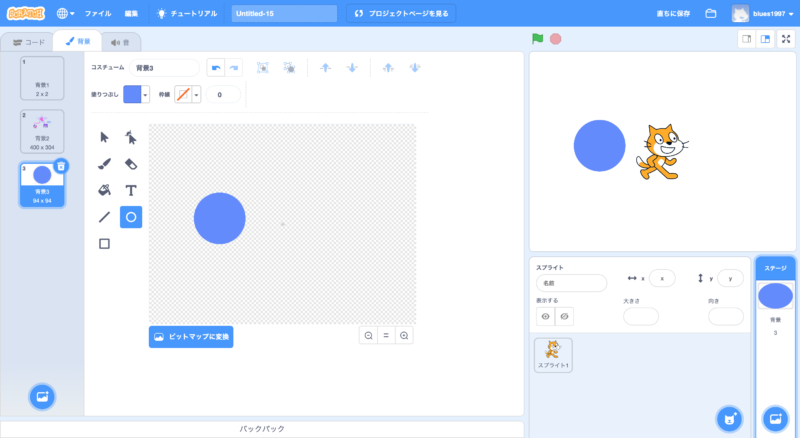The width and height of the screenshot is (800, 438).
Task: Delete the selected backdrop 背景3
Action: (61, 166)
